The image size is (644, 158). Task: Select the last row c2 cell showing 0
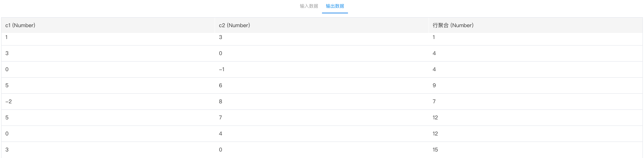322,150
